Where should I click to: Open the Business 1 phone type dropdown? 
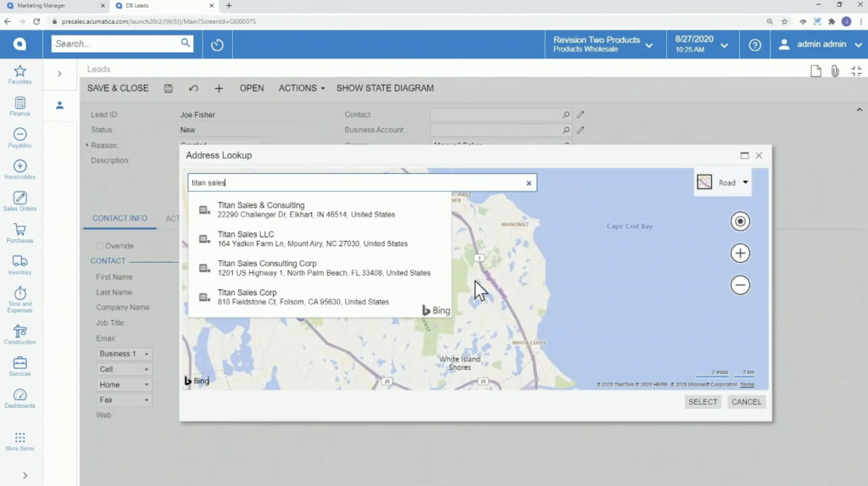[124, 354]
